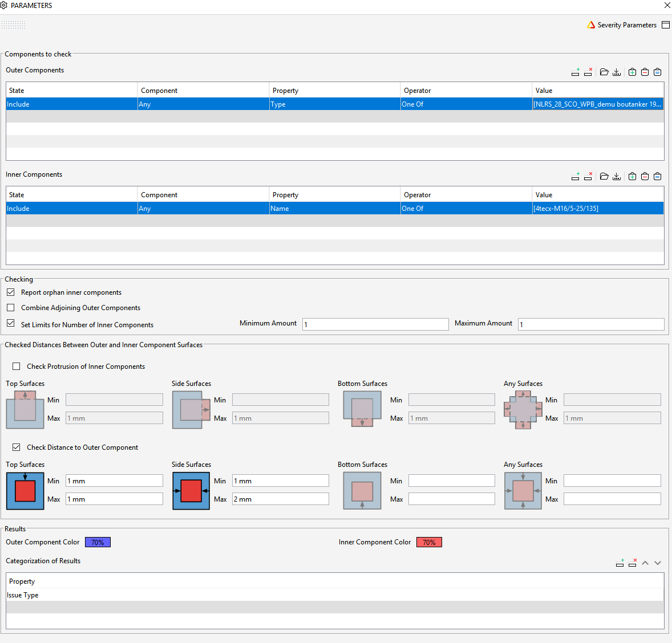Screen dimensions: 672x643
Task: Open saved filter for Outer Components
Action: (604, 72)
